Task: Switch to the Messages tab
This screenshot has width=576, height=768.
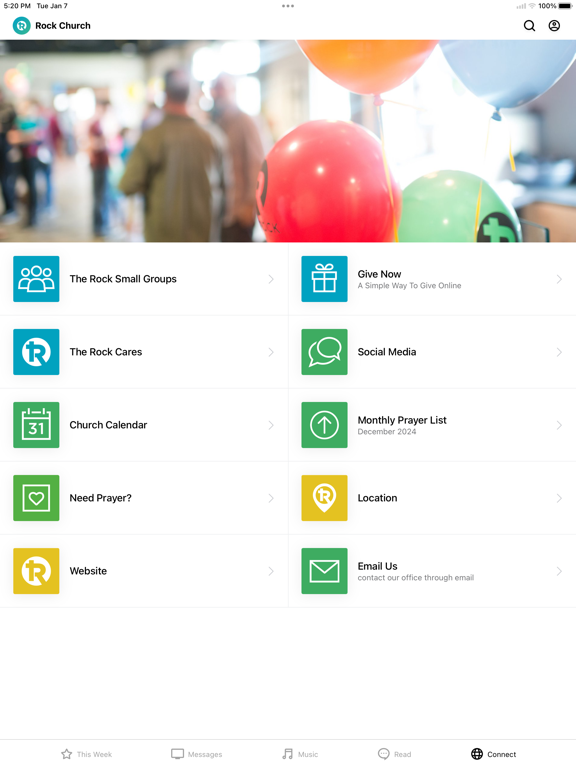Action: [x=196, y=754]
